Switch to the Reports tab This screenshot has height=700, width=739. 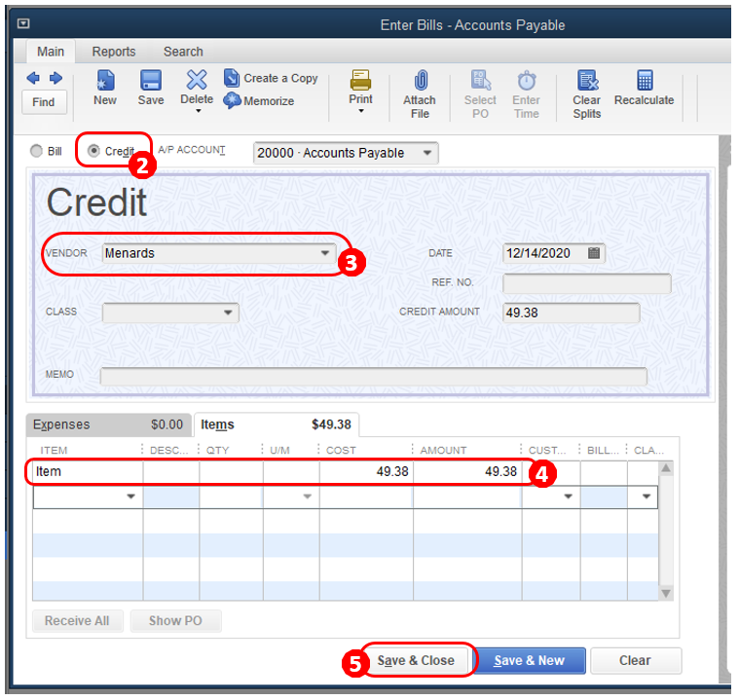coord(114,52)
